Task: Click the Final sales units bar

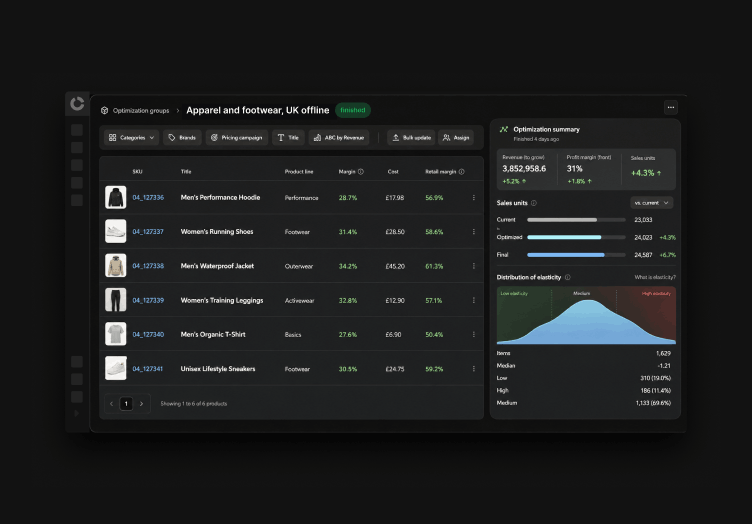Action: (576, 255)
